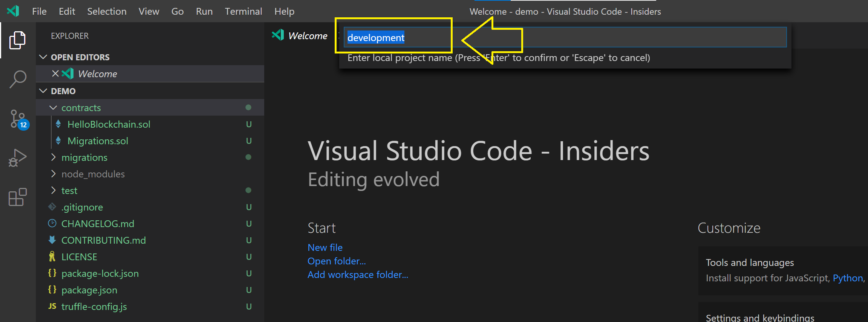Select package.json in the explorer
Viewport: 868px width, 322px height.
click(89, 290)
